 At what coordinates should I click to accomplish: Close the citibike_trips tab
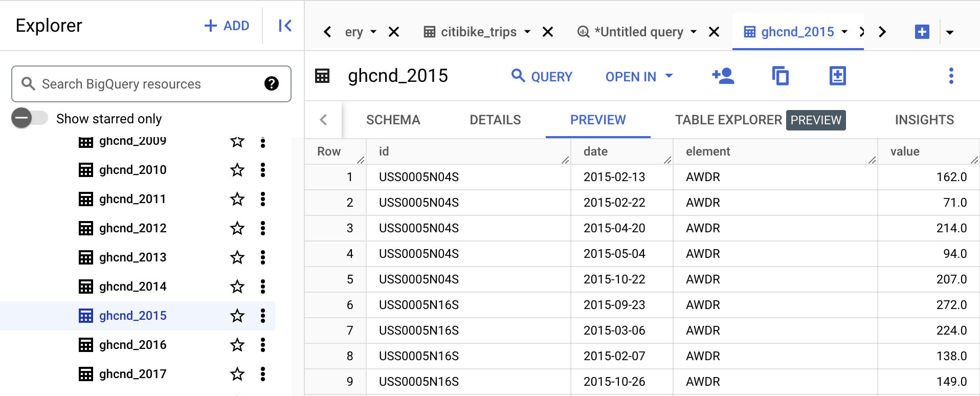tap(548, 32)
